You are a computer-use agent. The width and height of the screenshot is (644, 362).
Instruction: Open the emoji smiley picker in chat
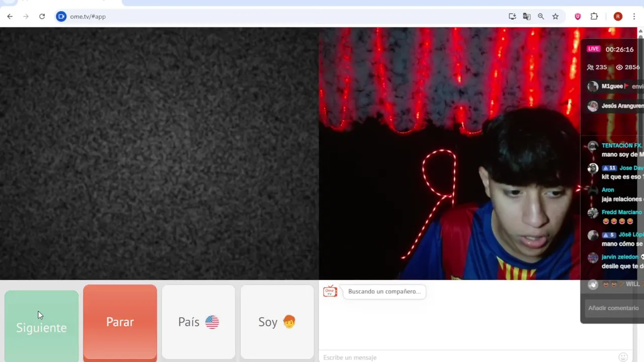coord(623,357)
